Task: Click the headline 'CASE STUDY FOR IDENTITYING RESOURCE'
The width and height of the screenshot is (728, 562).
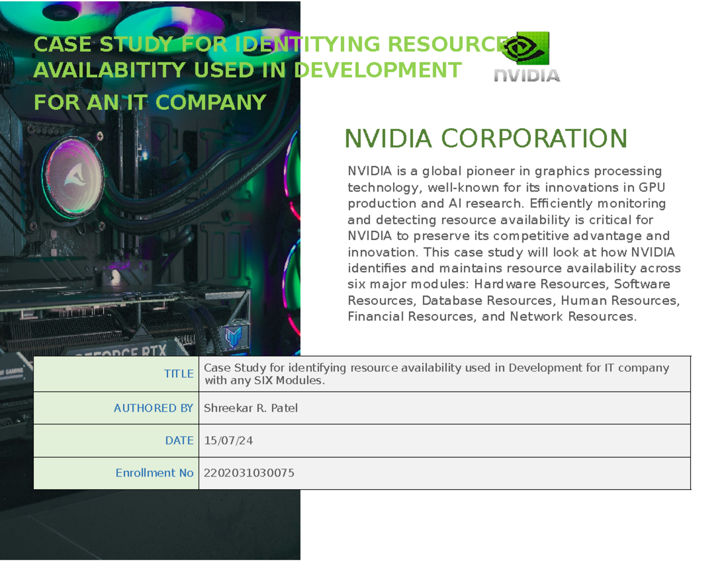Action: click(271, 44)
